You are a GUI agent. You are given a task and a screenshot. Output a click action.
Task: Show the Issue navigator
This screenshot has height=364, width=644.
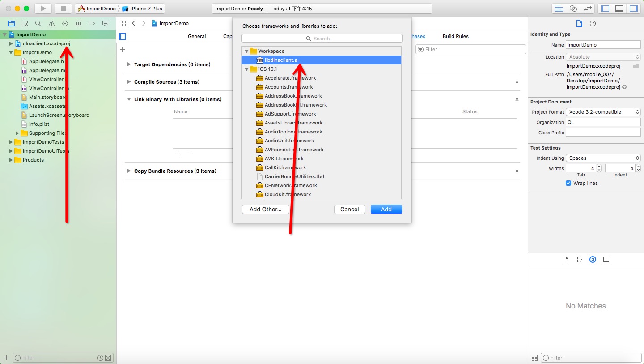[52, 23]
